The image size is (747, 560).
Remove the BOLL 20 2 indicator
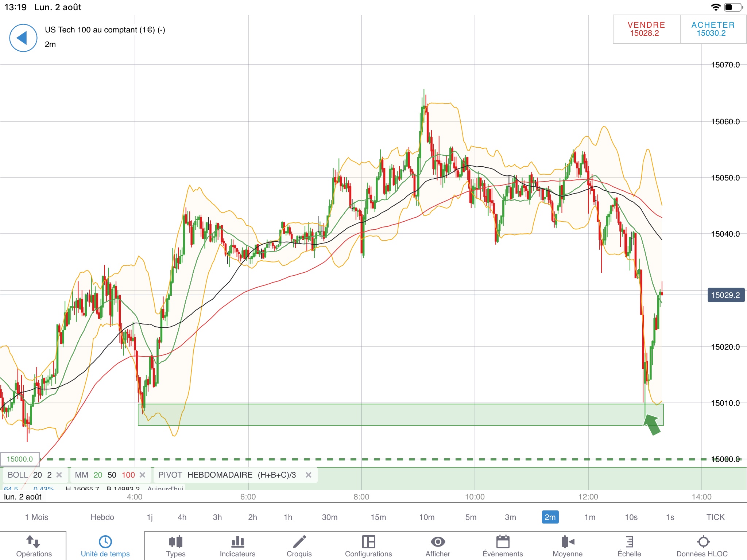(x=59, y=475)
